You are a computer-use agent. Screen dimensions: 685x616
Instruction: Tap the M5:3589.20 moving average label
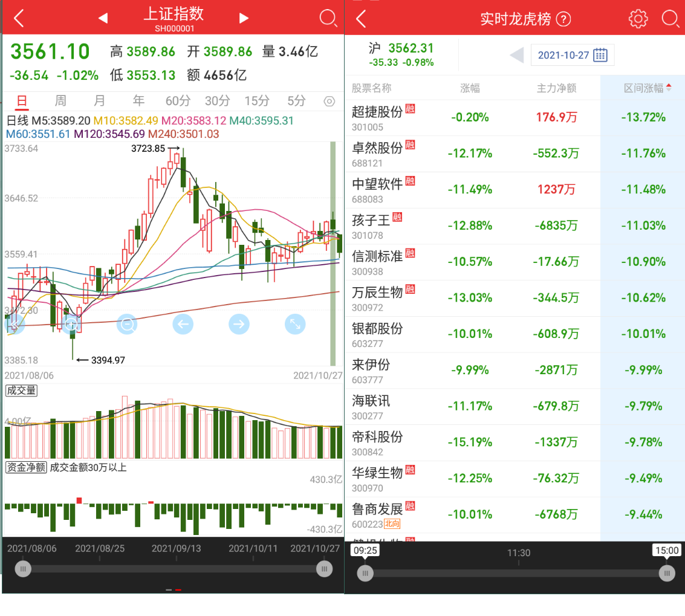point(61,120)
